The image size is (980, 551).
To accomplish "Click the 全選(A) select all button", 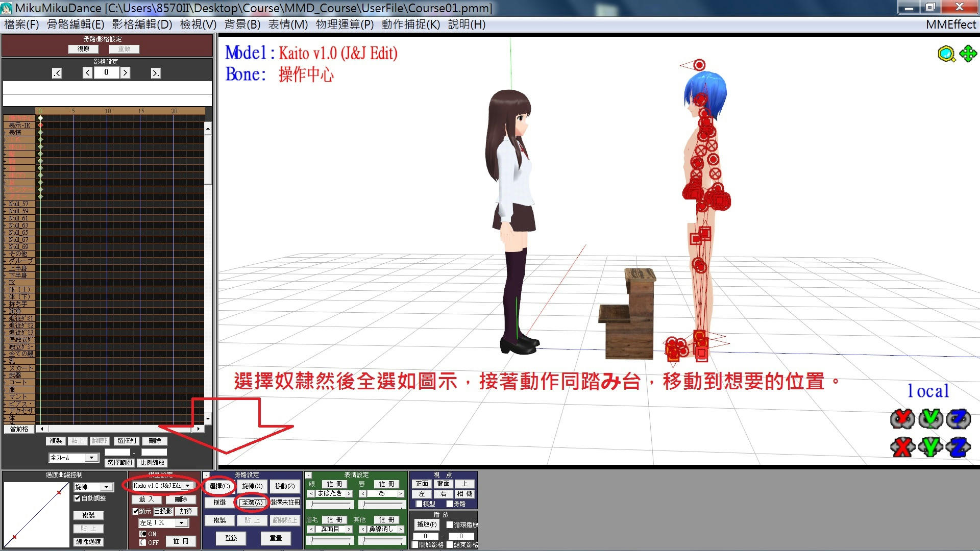I will point(252,503).
